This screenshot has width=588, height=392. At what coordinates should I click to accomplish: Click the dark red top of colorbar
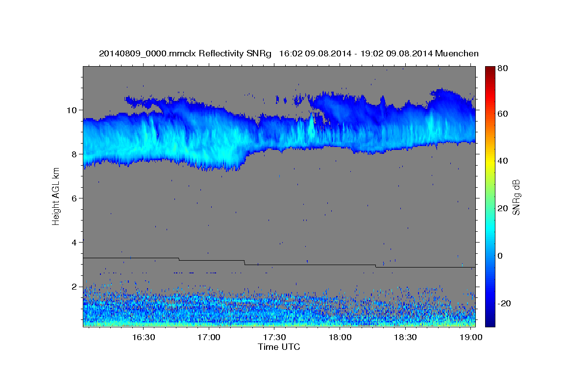490,70
